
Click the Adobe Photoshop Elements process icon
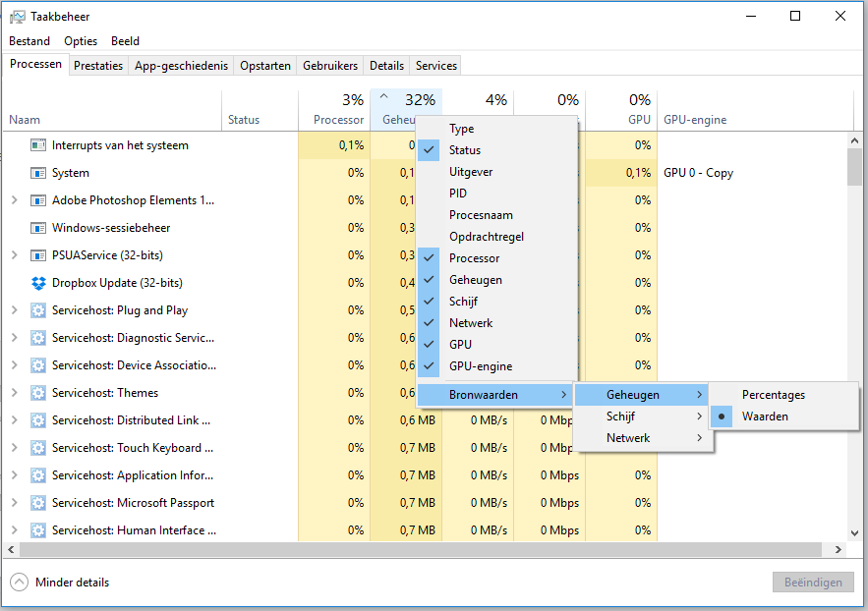38,200
